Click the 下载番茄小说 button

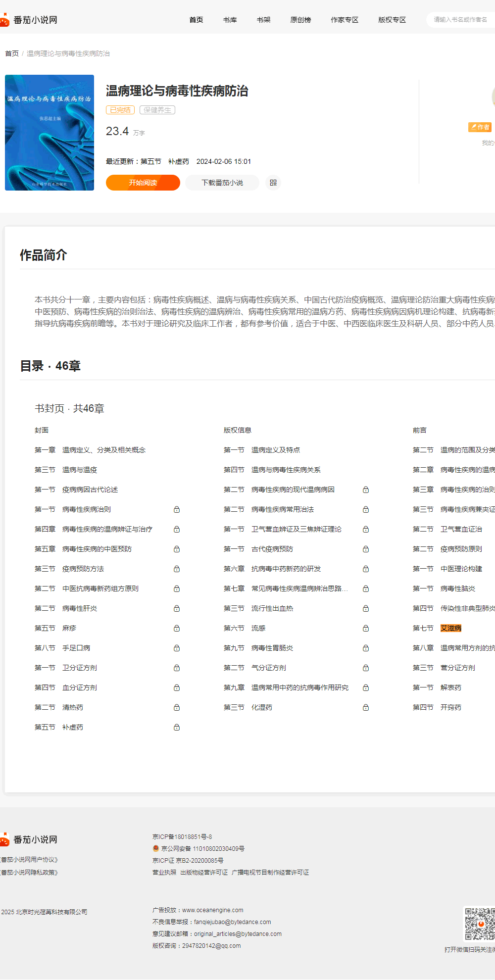click(222, 183)
